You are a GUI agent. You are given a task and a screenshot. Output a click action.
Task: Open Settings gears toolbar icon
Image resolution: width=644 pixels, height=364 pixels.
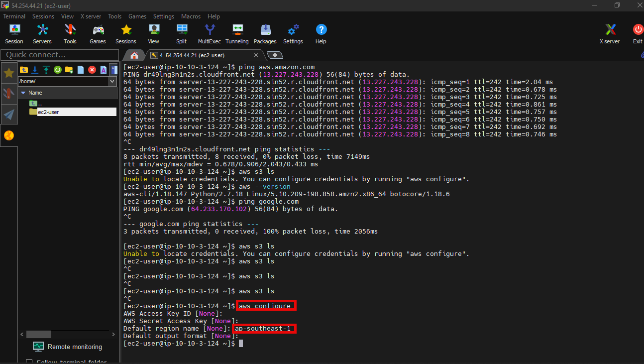pyautogui.click(x=293, y=34)
